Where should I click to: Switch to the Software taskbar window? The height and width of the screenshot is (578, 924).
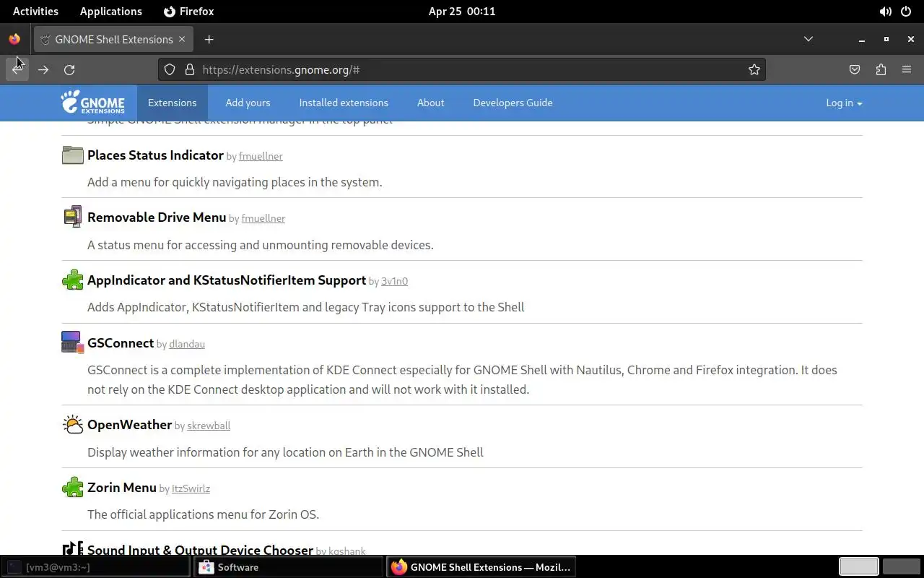[x=289, y=567]
